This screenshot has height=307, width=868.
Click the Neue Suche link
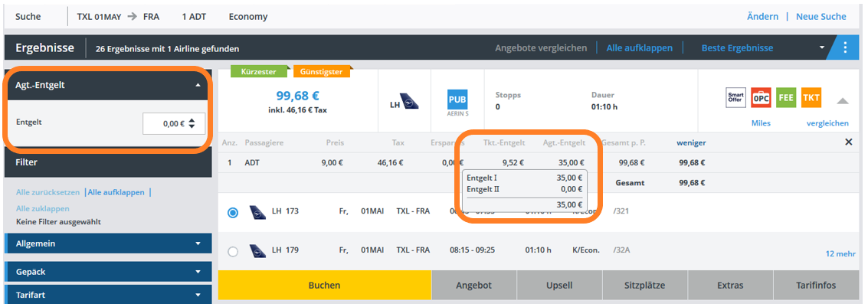coord(821,16)
